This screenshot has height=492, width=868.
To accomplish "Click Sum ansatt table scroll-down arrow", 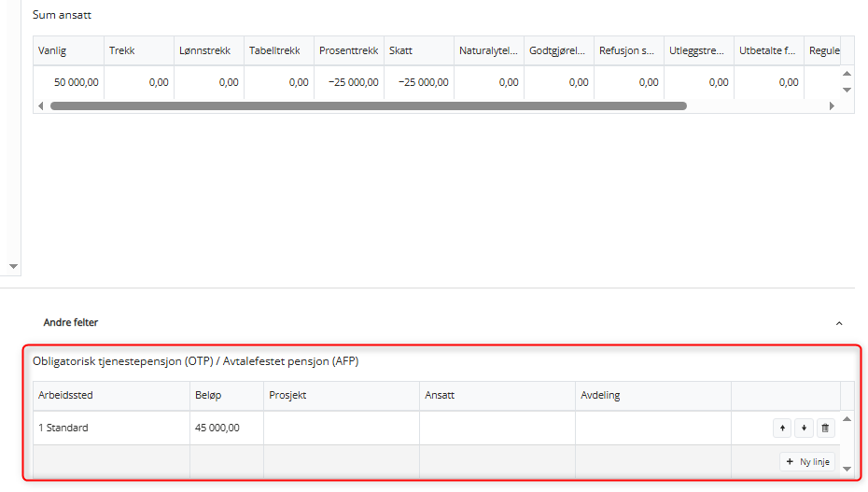I will (847, 90).
